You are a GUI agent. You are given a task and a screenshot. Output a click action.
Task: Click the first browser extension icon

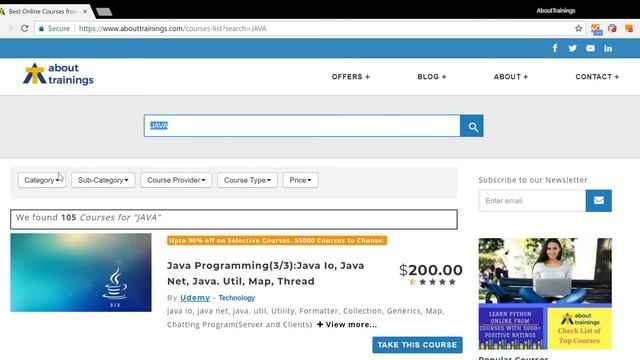pyautogui.click(x=596, y=29)
